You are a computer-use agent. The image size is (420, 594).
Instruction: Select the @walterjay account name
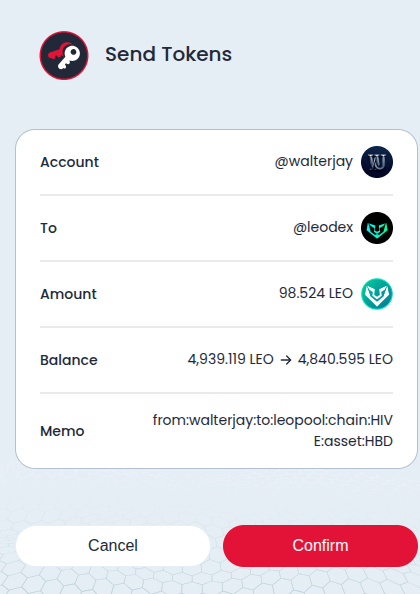314,162
